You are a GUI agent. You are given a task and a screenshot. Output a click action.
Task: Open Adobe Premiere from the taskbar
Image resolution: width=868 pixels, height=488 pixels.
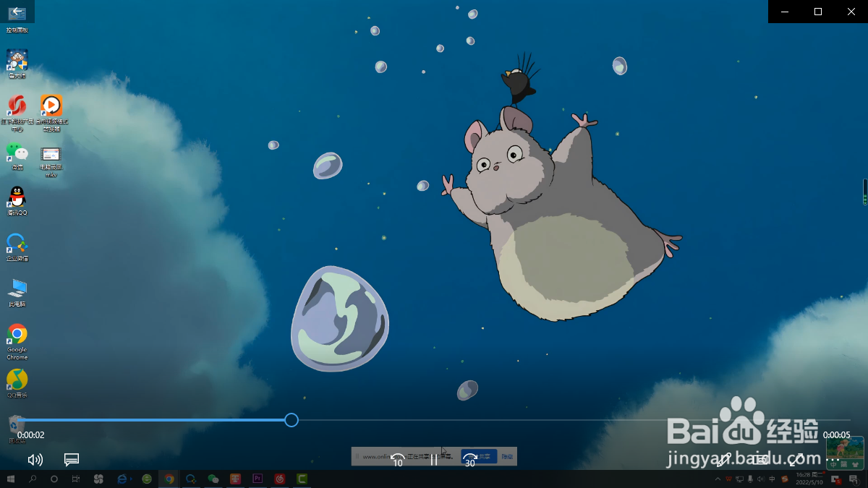tap(258, 479)
